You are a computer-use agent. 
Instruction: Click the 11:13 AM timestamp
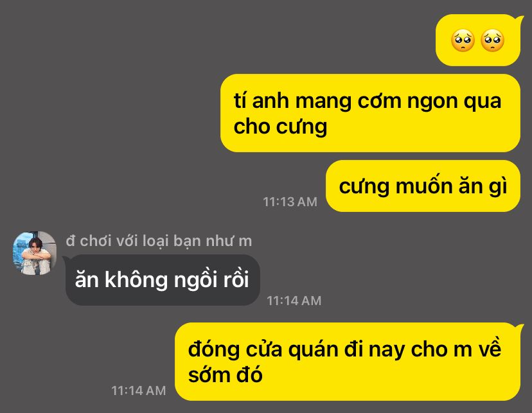pyautogui.click(x=290, y=202)
